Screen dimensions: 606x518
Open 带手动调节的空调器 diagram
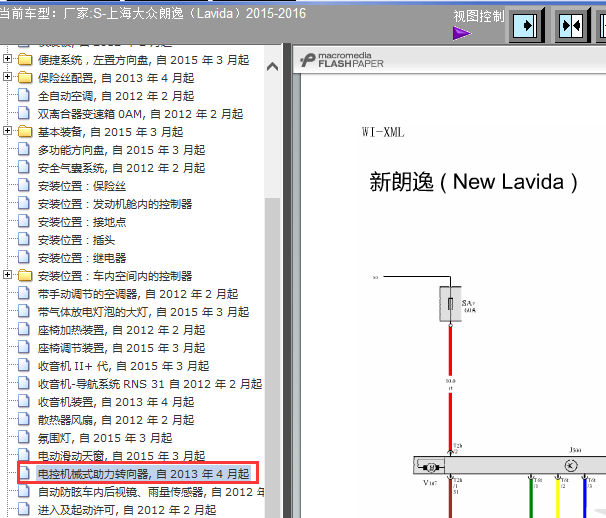click(x=138, y=294)
